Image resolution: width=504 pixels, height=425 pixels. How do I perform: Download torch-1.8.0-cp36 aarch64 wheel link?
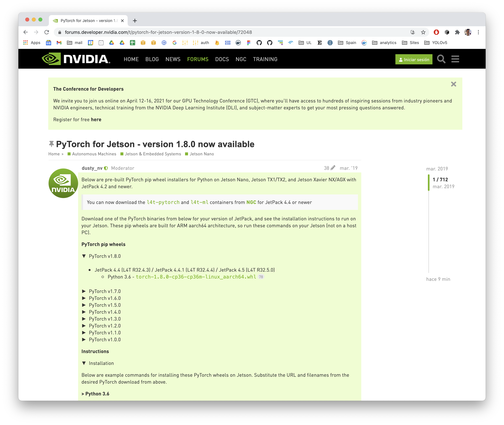pyautogui.click(x=196, y=277)
